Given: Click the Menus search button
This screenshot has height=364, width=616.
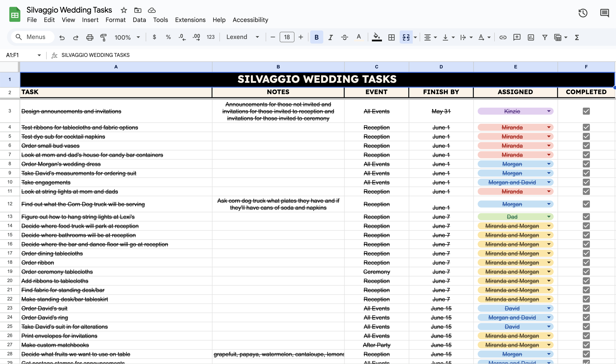Looking at the screenshot, I should 32,37.
